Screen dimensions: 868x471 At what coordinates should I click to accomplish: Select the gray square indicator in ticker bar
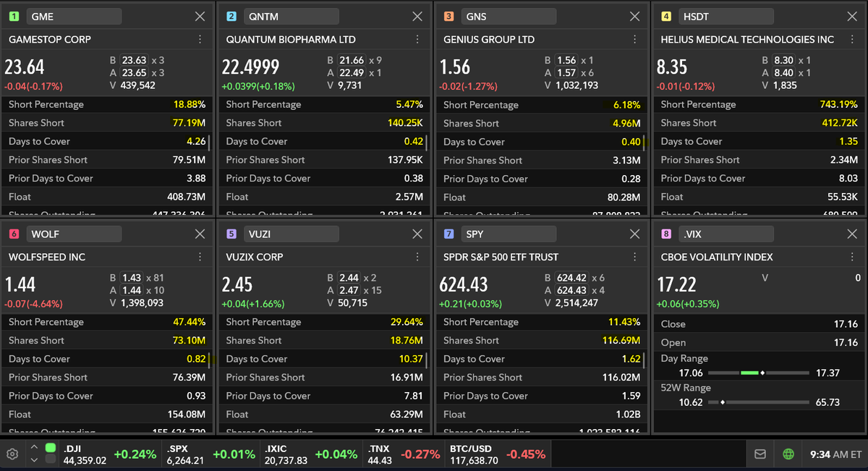click(51, 459)
